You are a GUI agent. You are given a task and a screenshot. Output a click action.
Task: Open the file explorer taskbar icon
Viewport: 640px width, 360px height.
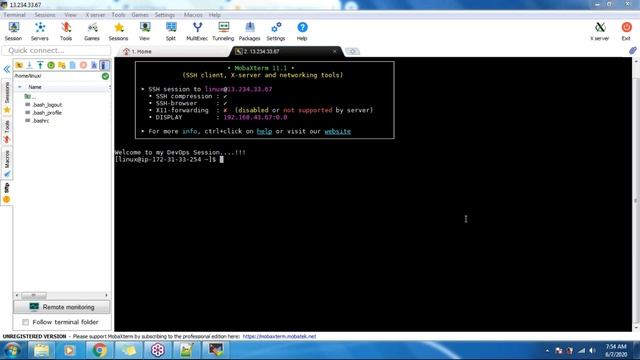pyautogui.click(x=41, y=350)
